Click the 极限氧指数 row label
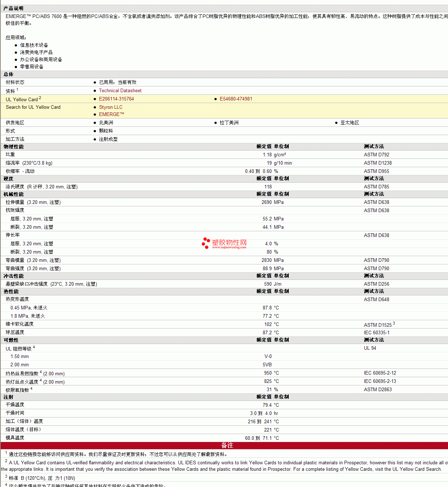The height and width of the screenshot is (487, 448). (x=17, y=390)
